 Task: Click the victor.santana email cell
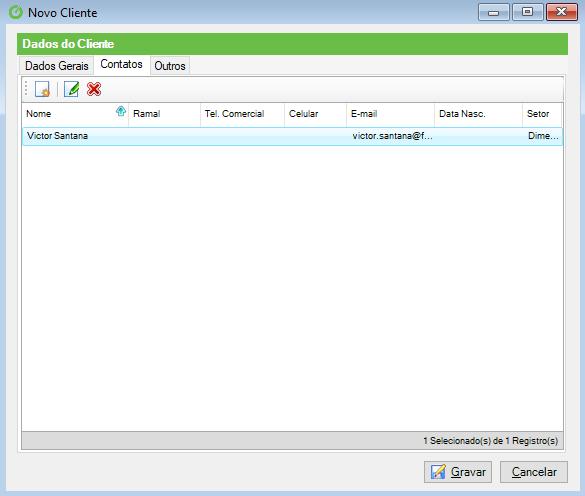392,136
